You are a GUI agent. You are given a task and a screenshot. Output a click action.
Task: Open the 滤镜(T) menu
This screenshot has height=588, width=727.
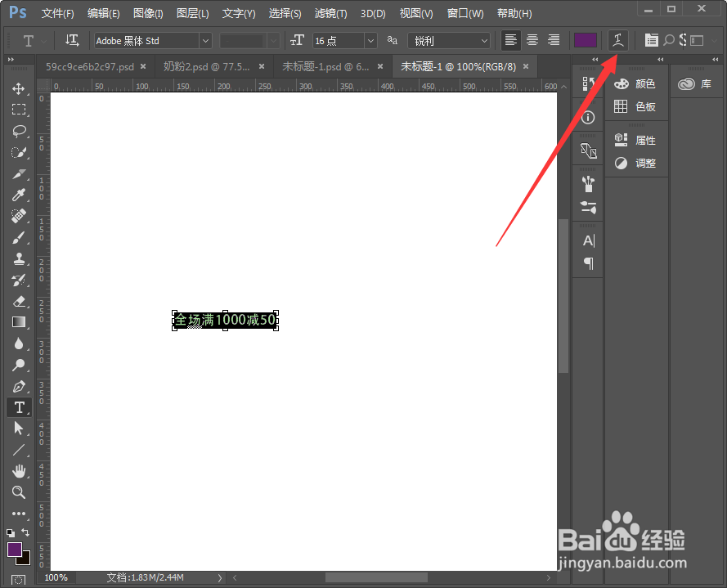(330, 13)
